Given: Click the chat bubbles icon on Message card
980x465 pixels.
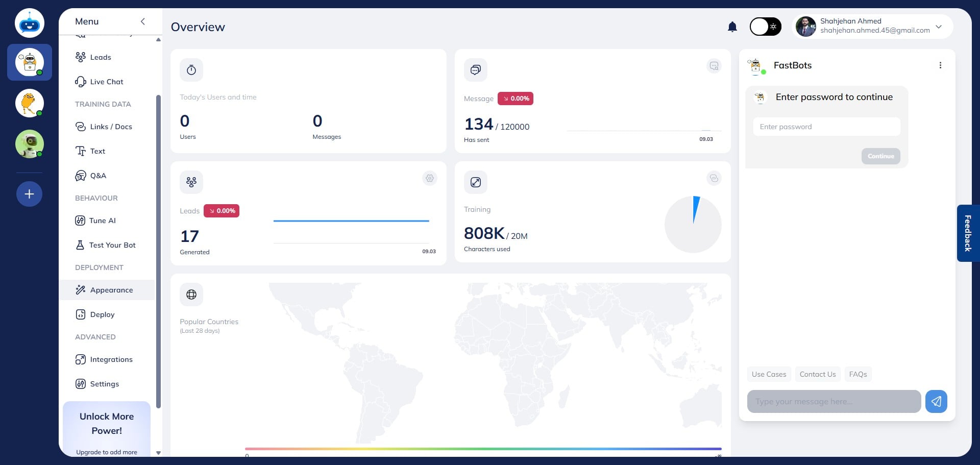Looking at the screenshot, I should pyautogui.click(x=476, y=70).
